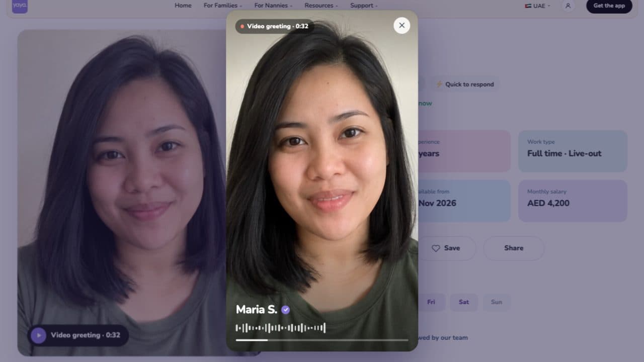Toggle Sat availability day
The width and height of the screenshot is (644, 362).
coord(464,302)
